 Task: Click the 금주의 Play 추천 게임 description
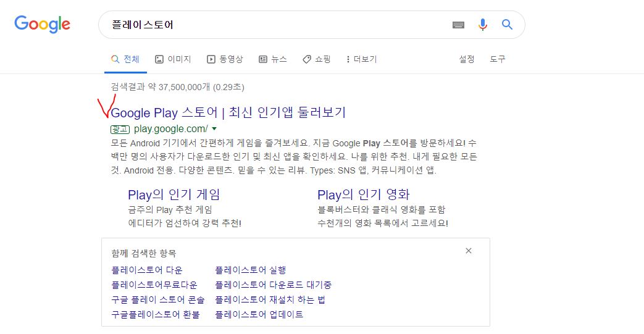pyautogui.click(x=170, y=210)
